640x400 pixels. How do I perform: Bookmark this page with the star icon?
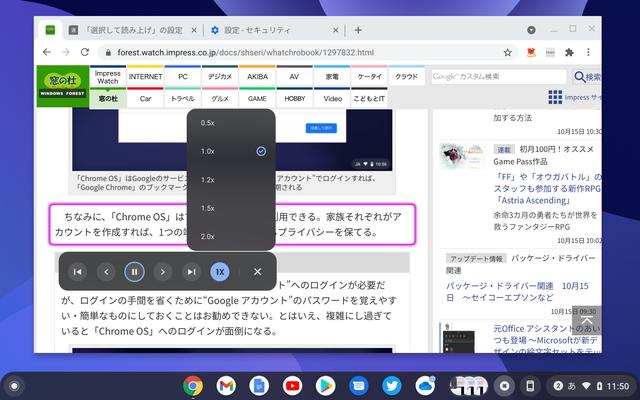tap(507, 52)
